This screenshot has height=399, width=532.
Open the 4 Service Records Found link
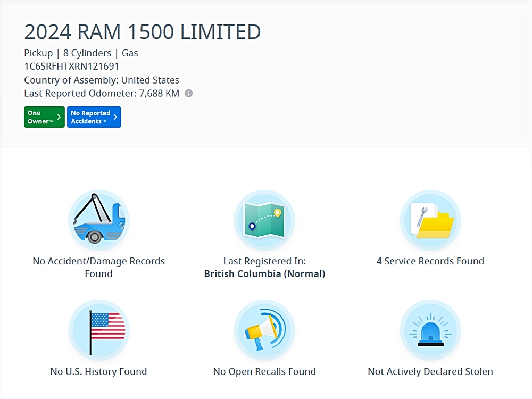point(430,261)
